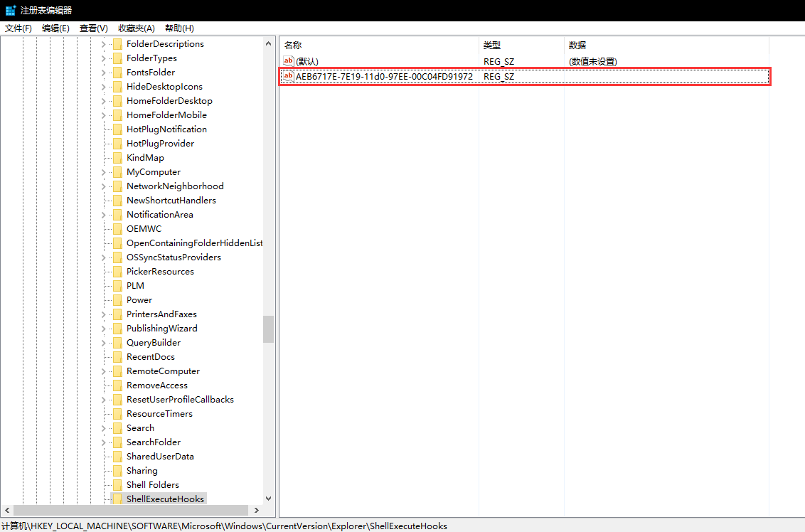
Task: Select the OpenContainingFolderHiddenList key
Action: [x=194, y=243]
